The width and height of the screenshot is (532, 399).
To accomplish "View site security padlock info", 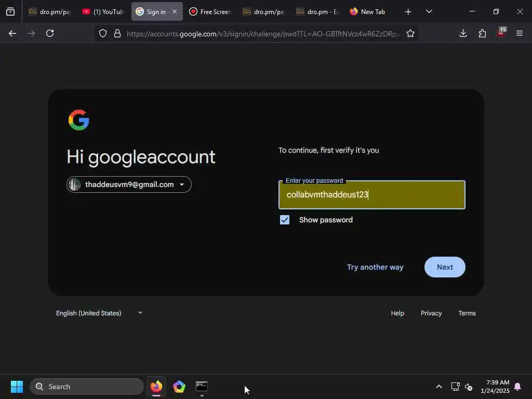I will coord(117,33).
